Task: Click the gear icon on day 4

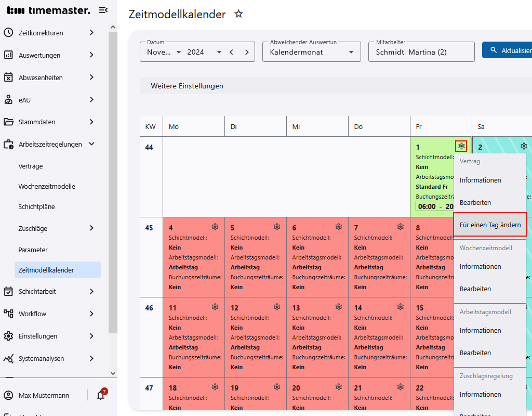Action: pyautogui.click(x=215, y=226)
